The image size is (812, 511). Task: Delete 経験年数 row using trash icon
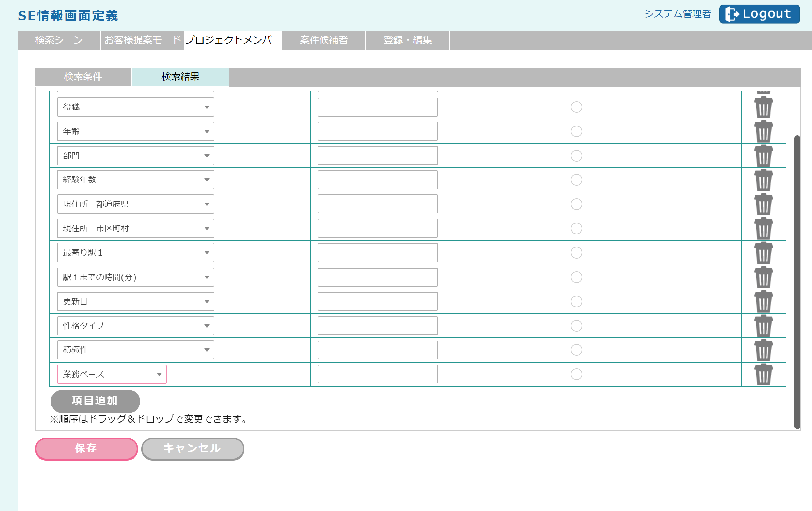763,180
